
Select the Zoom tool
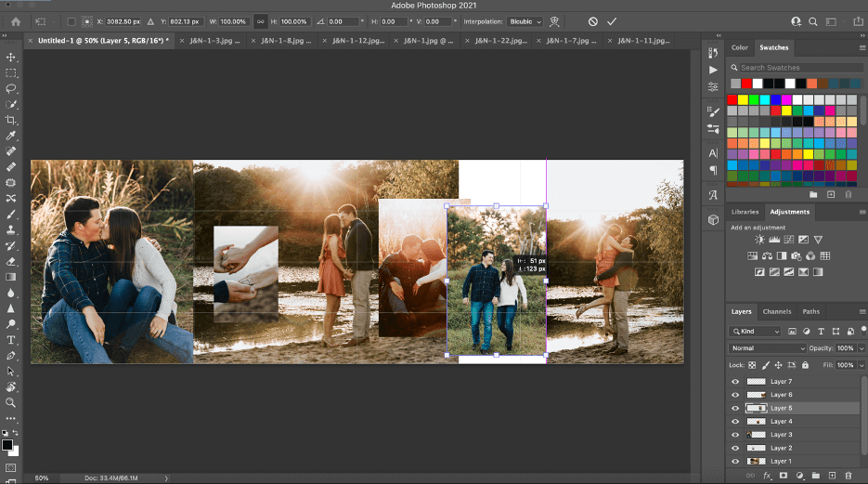pos(10,402)
